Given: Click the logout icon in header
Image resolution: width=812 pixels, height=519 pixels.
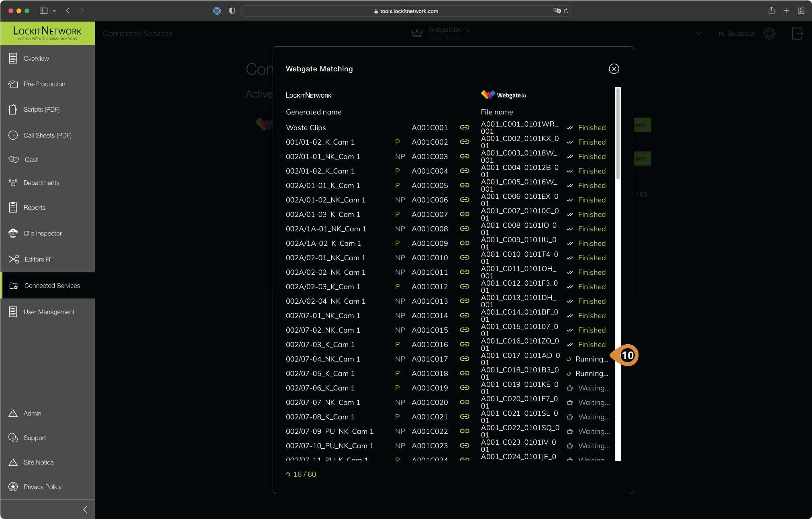Looking at the screenshot, I should tap(797, 33).
